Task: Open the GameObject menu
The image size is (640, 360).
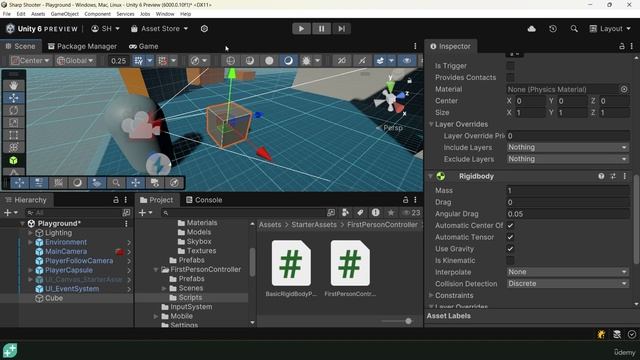Action: point(64,14)
